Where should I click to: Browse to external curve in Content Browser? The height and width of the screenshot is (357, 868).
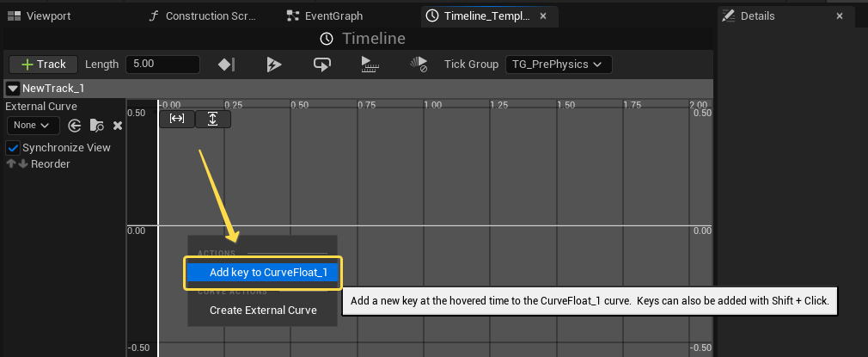[x=96, y=126]
